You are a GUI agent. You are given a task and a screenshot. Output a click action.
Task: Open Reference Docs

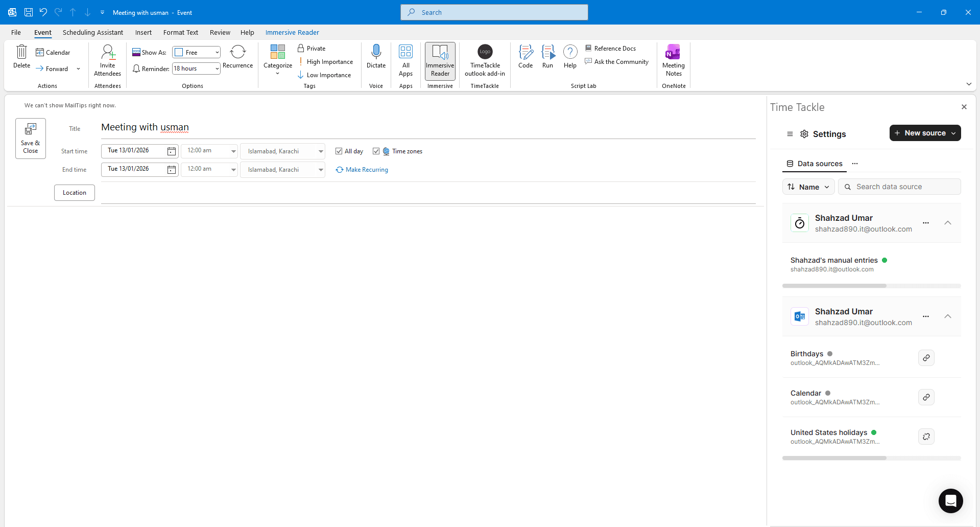[610, 48]
